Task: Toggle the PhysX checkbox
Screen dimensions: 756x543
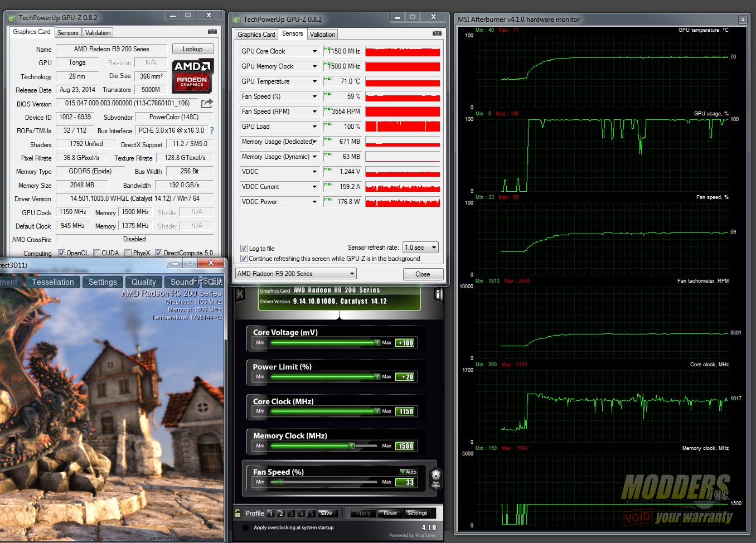Action: [x=128, y=253]
